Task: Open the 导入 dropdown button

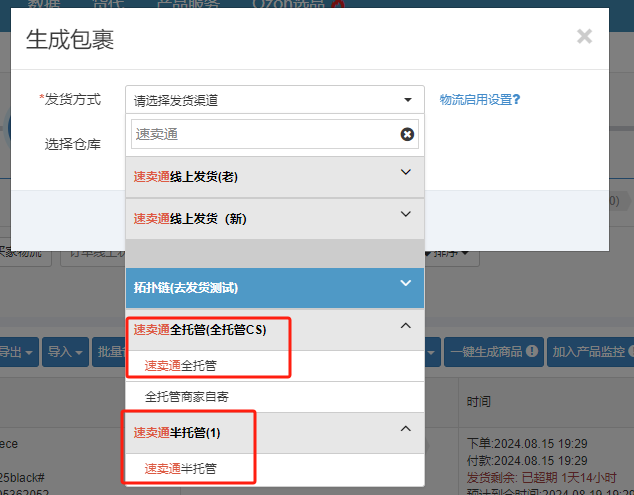Action: point(65,352)
